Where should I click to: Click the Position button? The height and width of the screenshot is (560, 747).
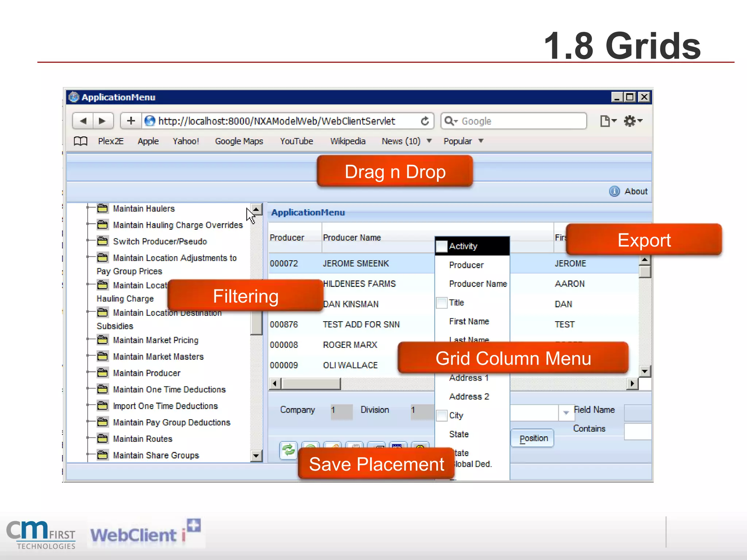click(533, 438)
